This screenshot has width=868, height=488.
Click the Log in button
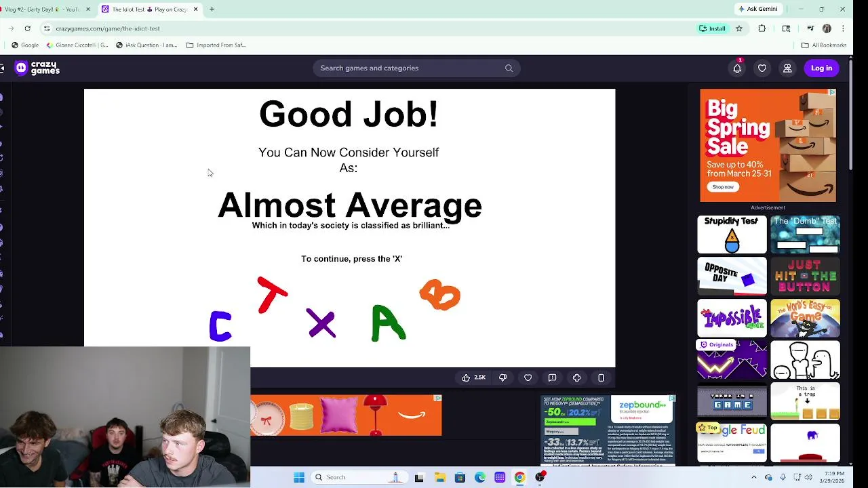(x=821, y=68)
